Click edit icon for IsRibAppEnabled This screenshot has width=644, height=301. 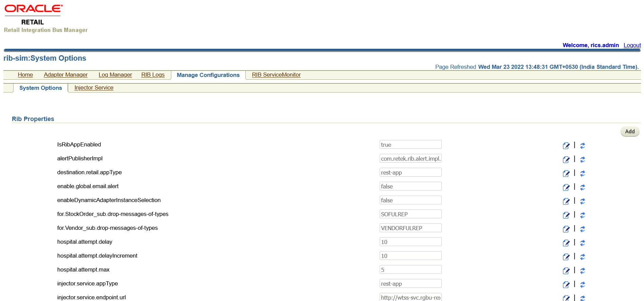pos(566,146)
